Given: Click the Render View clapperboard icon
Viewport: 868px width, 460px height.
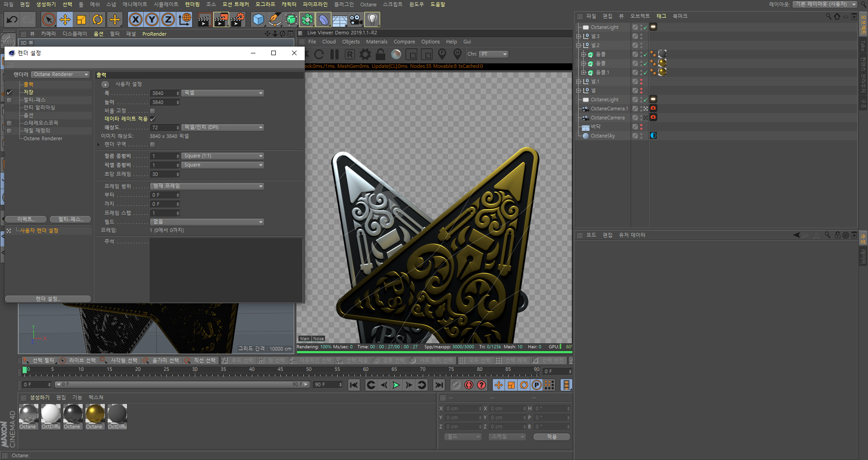Looking at the screenshot, I should [x=204, y=19].
